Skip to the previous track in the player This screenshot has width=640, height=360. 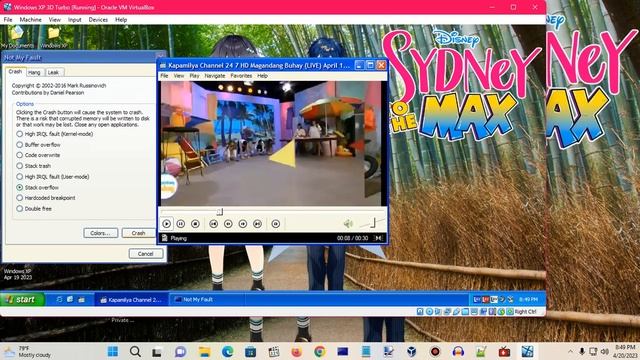(213, 224)
